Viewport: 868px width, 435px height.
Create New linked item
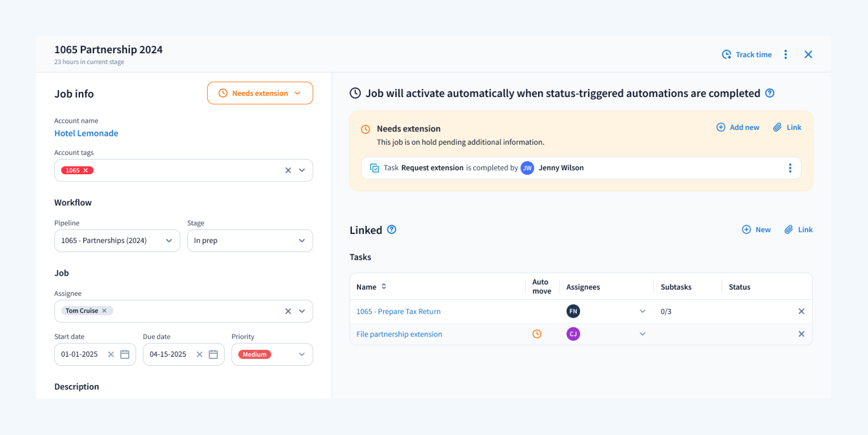756,230
